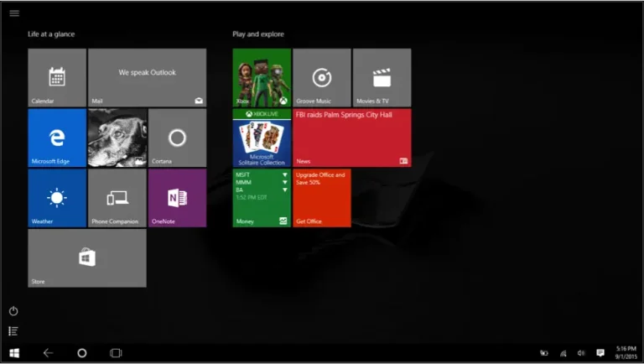Open the Calendar tile
The height and width of the screenshot is (364, 644).
coord(57,78)
